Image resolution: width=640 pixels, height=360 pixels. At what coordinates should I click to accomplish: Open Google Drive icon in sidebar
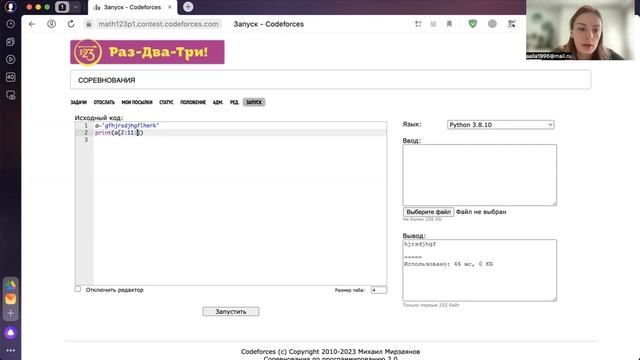[11, 284]
